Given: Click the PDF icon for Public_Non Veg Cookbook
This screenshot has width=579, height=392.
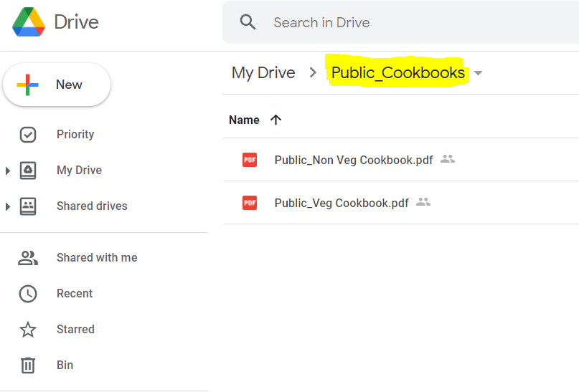Looking at the screenshot, I should [250, 160].
